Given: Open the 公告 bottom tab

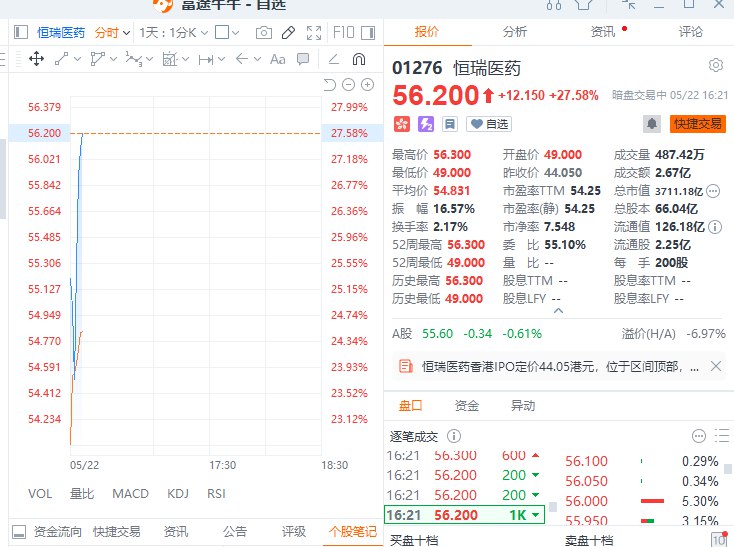Looking at the screenshot, I should [x=235, y=532].
